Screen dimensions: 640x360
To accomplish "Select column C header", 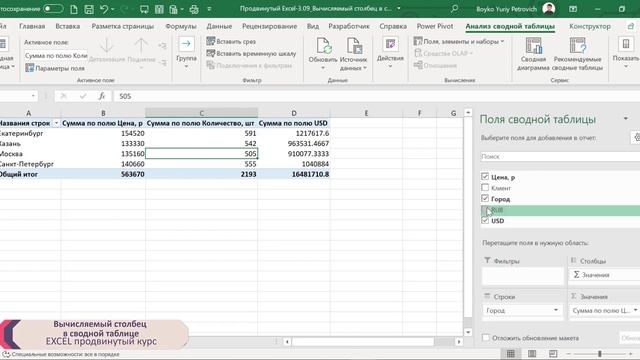I will click(202, 113).
